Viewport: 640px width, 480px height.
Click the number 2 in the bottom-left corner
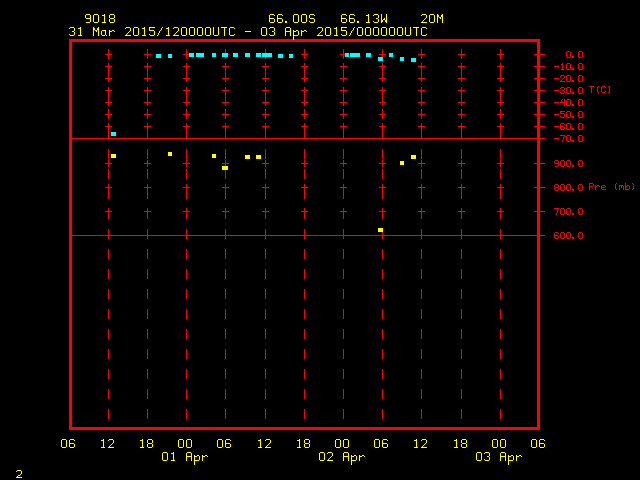tap(18, 472)
